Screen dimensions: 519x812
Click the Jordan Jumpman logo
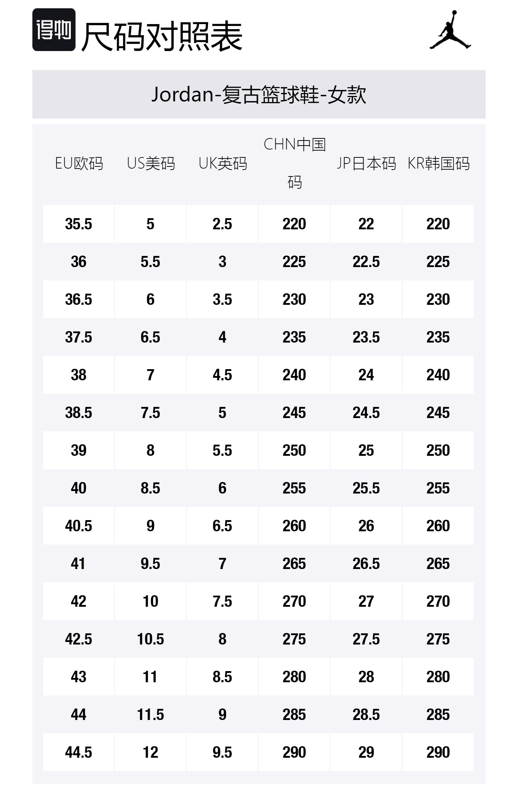[x=450, y=30]
